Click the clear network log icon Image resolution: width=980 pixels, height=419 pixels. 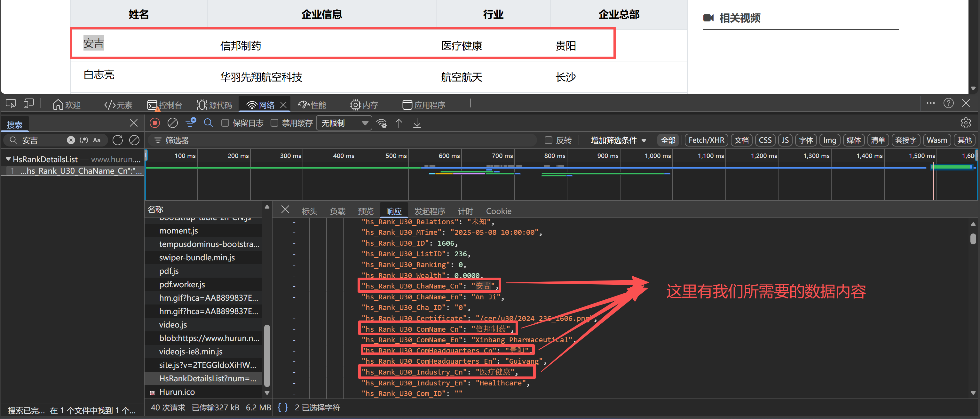click(x=173, y=123)
